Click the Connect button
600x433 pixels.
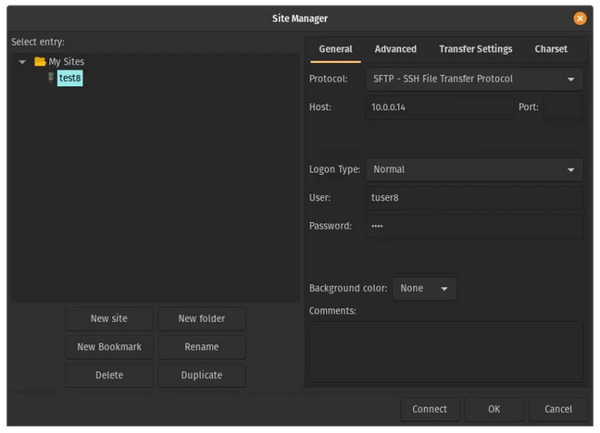[x=429, y=409]
